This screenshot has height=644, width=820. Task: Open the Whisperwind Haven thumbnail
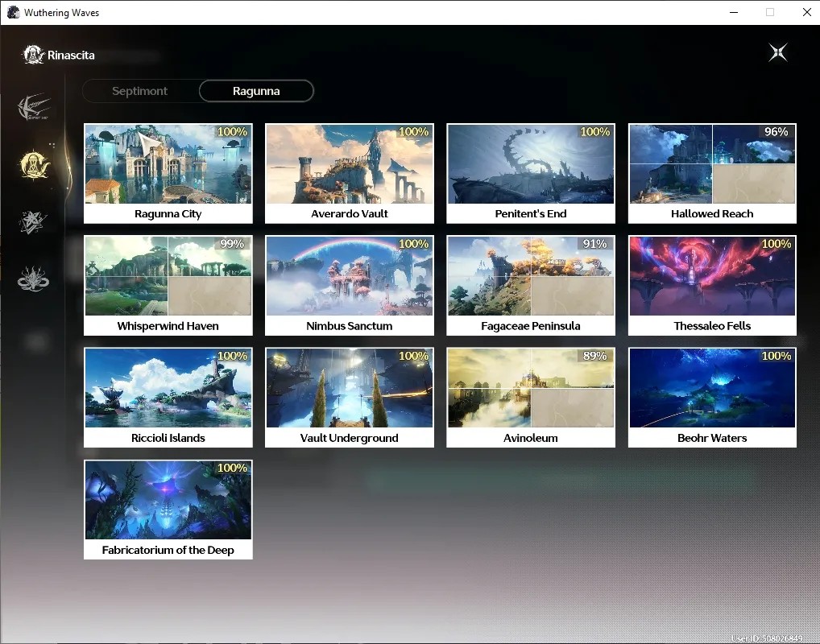pos(168,286)
